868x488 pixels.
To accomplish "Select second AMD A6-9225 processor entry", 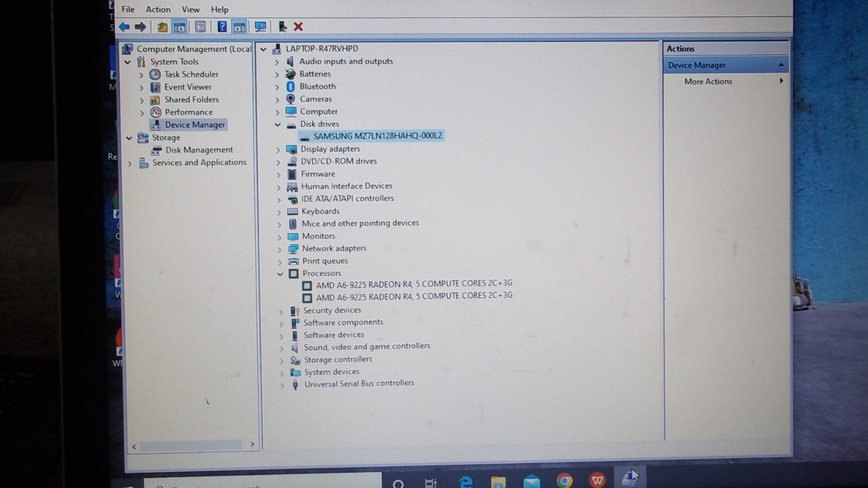I will pyautogui.click(x=414, y=297).
